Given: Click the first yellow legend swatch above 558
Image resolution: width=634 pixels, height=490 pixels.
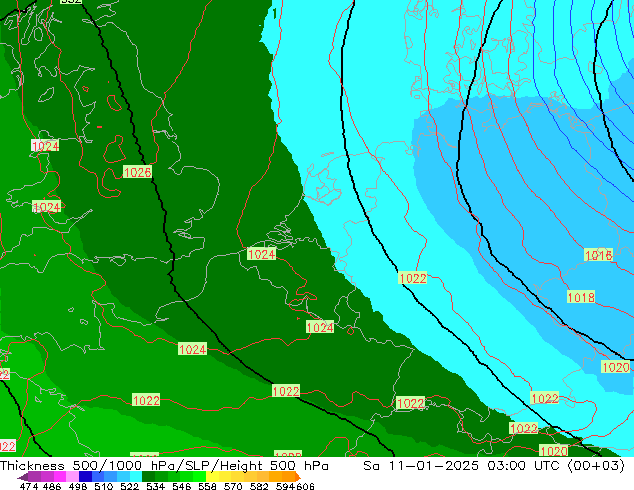Looking at the screenshot, I should point(212,476).
